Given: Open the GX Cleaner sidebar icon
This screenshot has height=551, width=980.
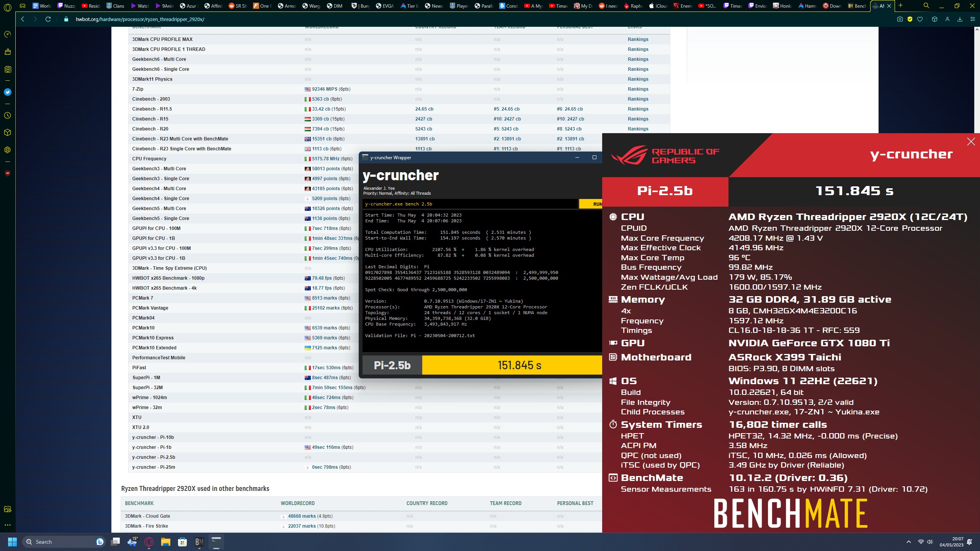Looking at the screenshot, I should coord(7,52).
